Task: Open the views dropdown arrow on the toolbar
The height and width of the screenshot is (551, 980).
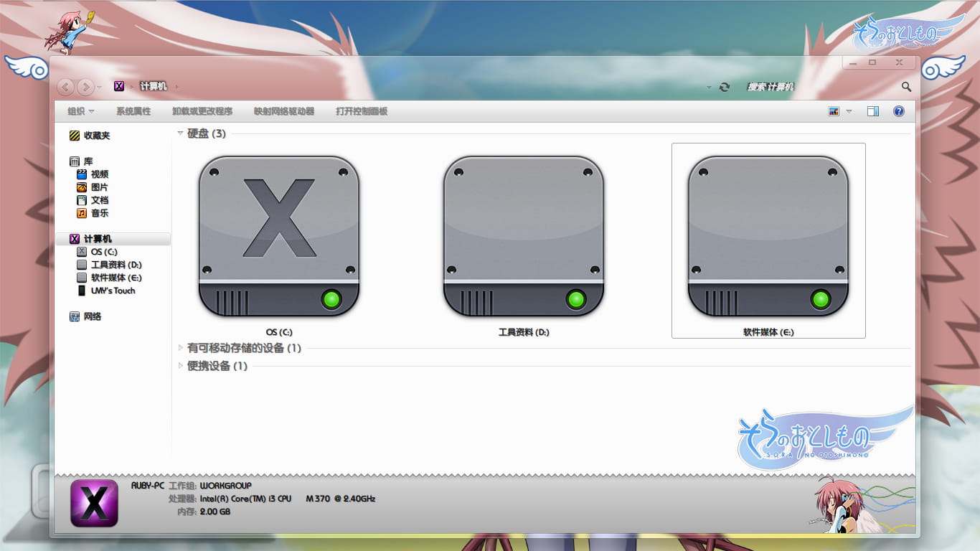Action: tap(849, 111)
